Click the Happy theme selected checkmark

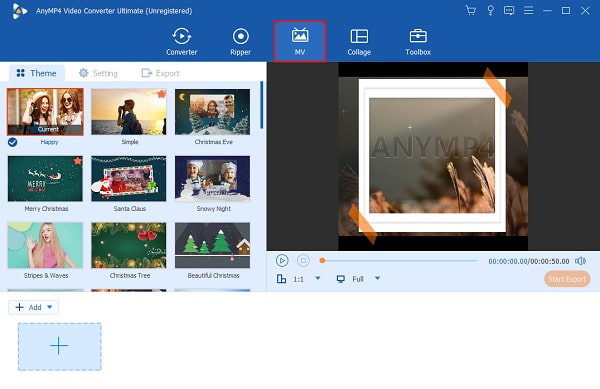pos(12,142)
